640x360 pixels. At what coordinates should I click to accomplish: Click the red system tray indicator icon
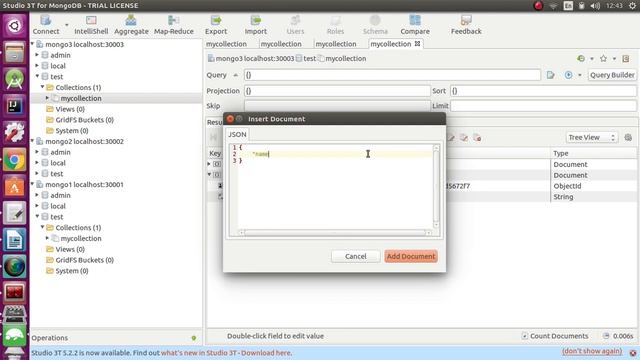coord(538,6)
